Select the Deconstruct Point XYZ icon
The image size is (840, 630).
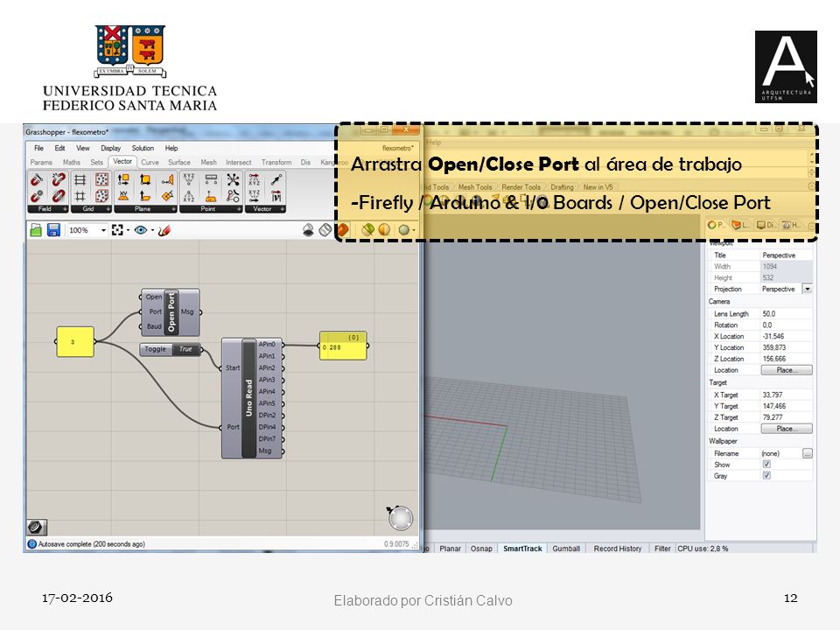[189, 196]
